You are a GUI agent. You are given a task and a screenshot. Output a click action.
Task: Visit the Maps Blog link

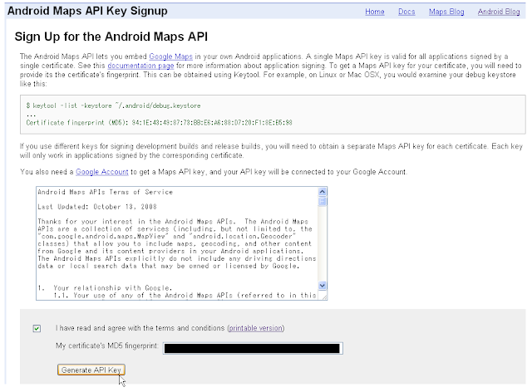(446, 12)
